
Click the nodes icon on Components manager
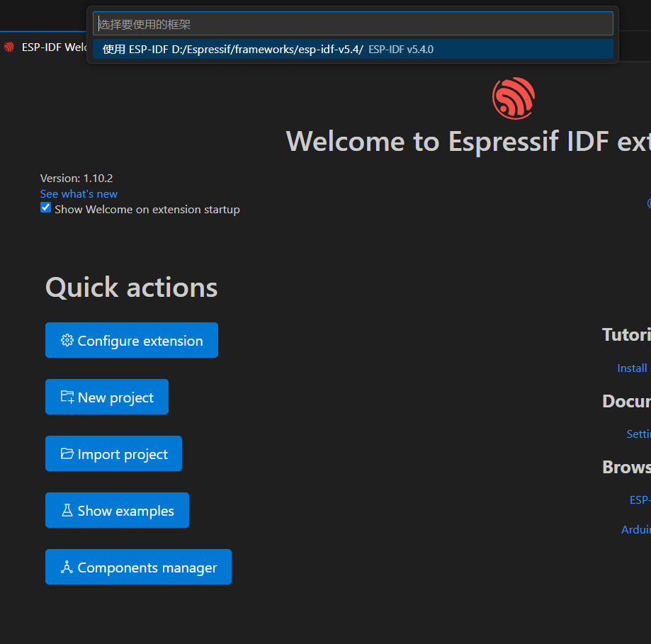click(67, 567)
